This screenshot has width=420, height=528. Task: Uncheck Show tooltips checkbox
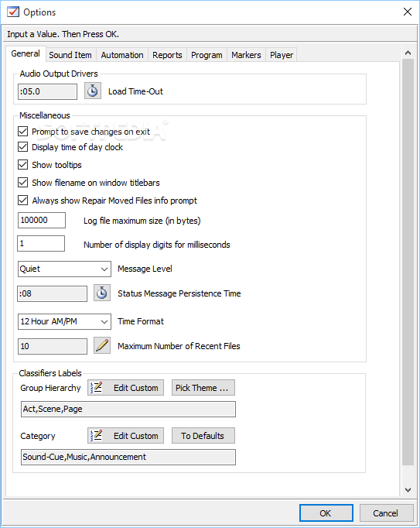22,165
